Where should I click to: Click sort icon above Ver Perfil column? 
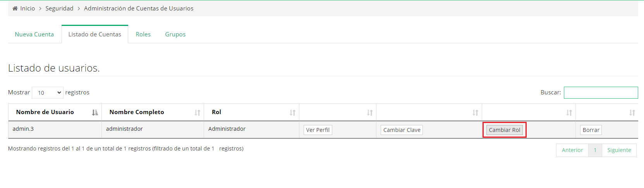(x=370, y=113)
